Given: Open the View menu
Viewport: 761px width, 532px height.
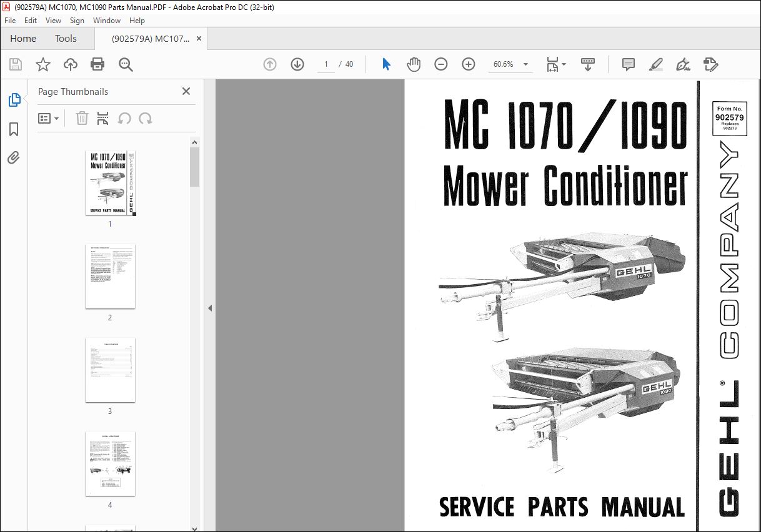Looking at the screenshot, I should click(x=53, y=21).
